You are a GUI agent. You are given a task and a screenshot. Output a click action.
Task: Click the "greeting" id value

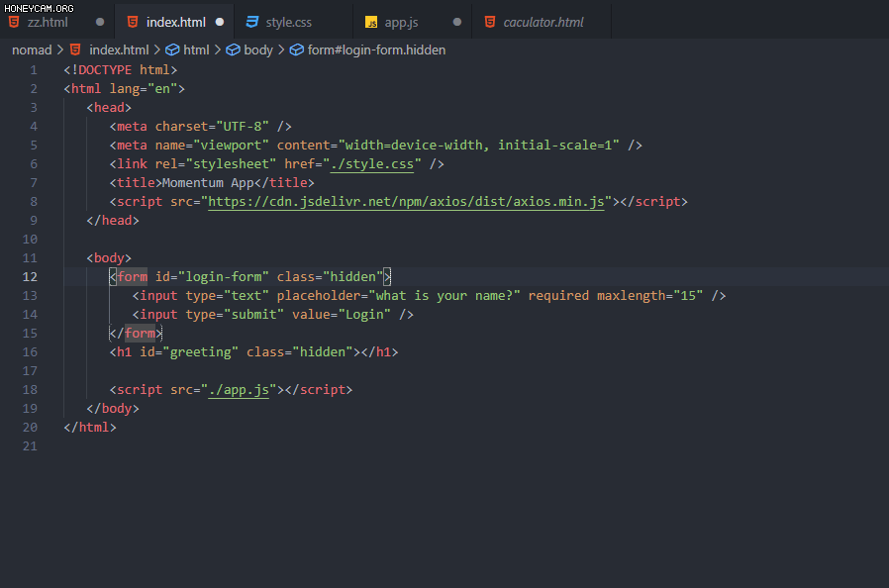200,352
